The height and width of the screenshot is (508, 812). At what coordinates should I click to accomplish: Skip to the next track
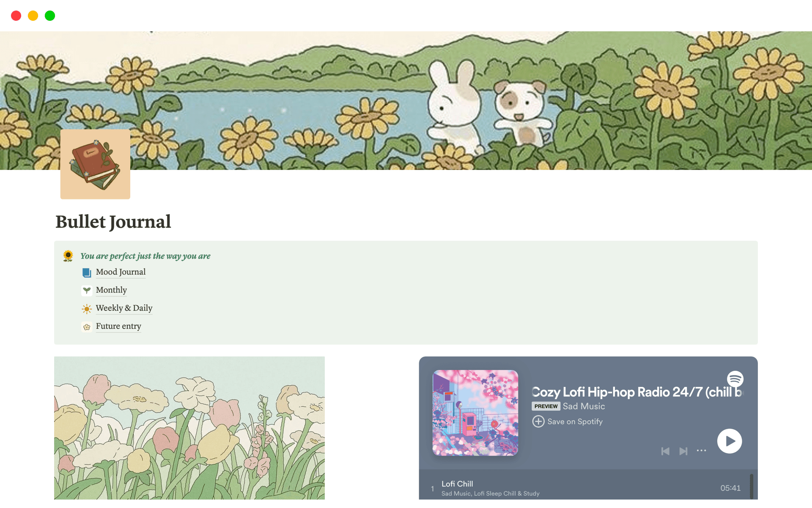coord(683,451)
